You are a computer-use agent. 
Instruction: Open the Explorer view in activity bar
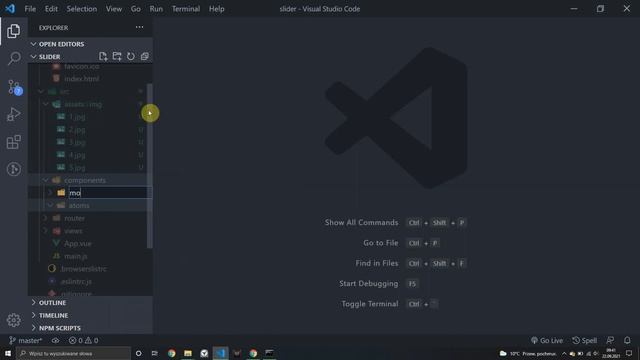[x=13, y=31]
